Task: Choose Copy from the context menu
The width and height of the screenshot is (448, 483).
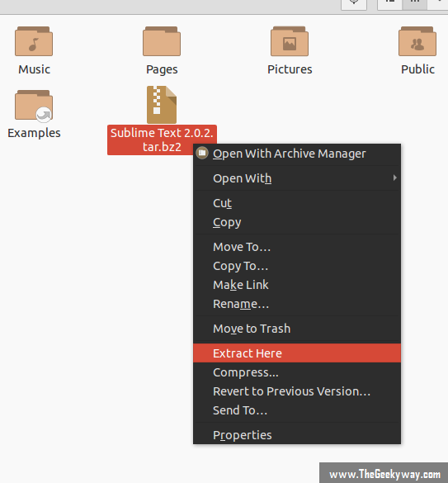Action: pos(297,222)
